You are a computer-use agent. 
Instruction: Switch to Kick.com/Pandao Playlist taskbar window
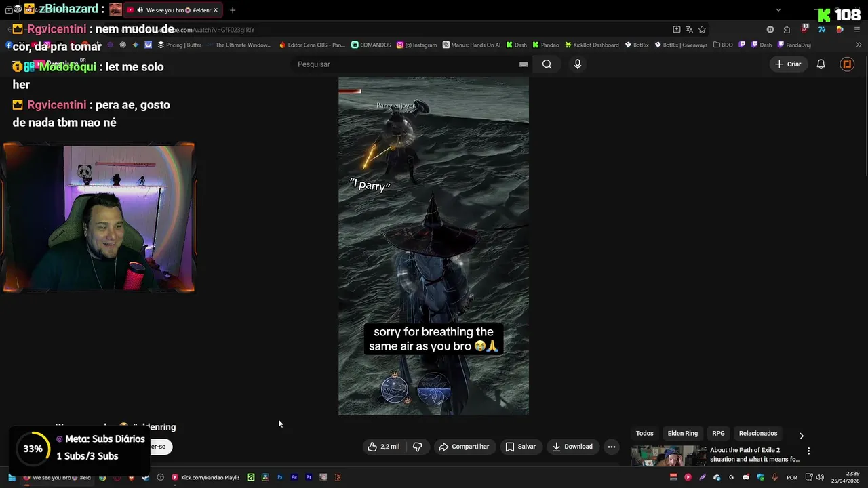(205, 478)
